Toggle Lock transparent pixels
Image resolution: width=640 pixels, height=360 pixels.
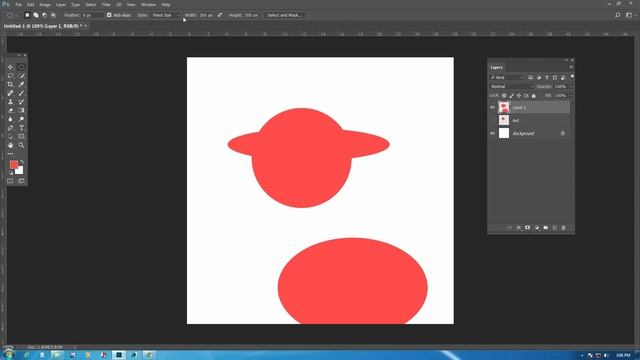pos(504,96)
